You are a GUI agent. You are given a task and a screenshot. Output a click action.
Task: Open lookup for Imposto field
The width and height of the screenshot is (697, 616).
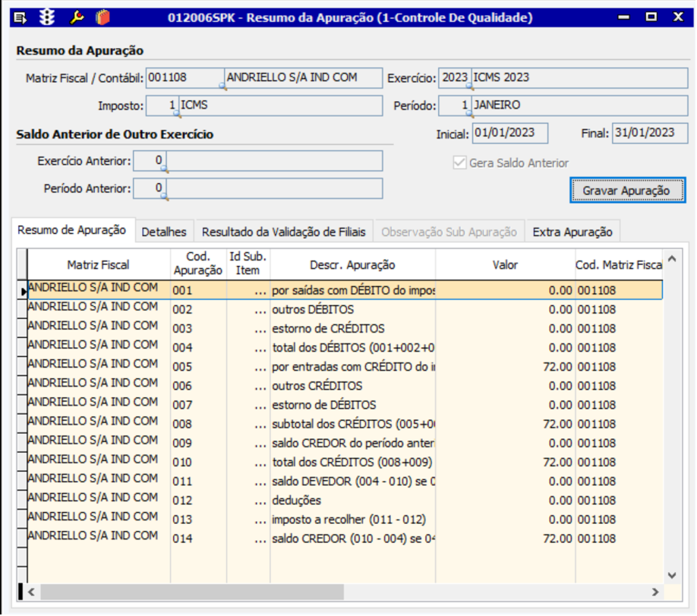(178, 114)
